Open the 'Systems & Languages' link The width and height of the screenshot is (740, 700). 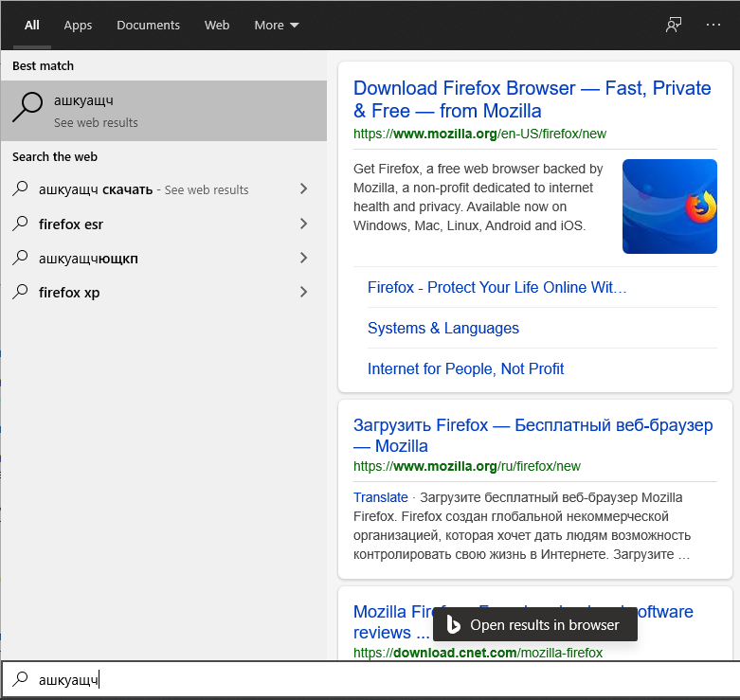tap(443, 328)
